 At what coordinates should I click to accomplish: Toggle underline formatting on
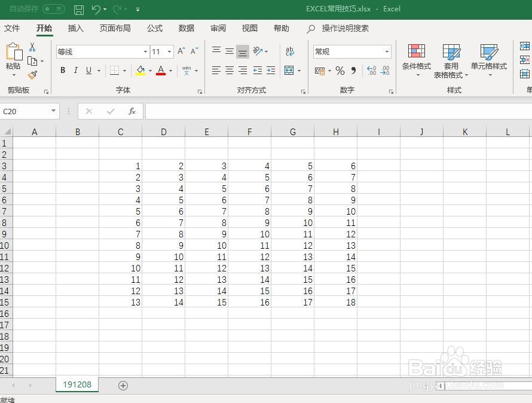[88, 70]
